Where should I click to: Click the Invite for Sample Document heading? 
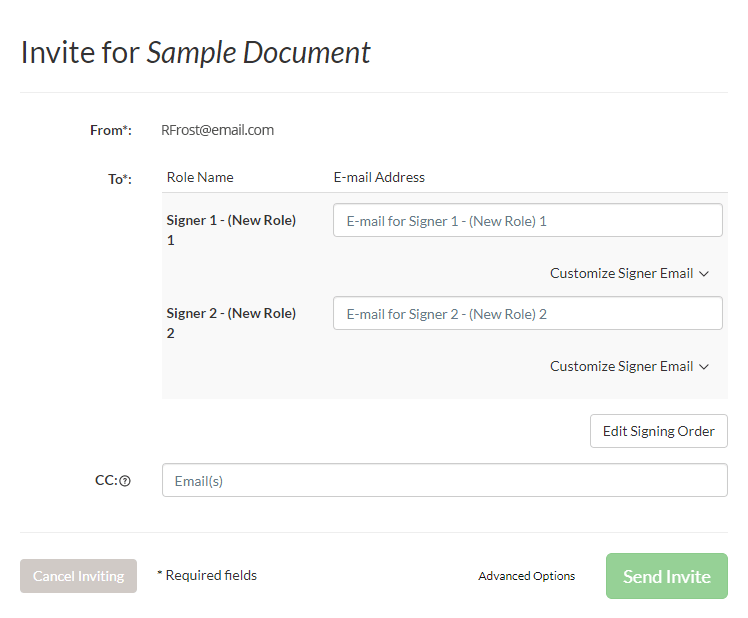(196, 52)
